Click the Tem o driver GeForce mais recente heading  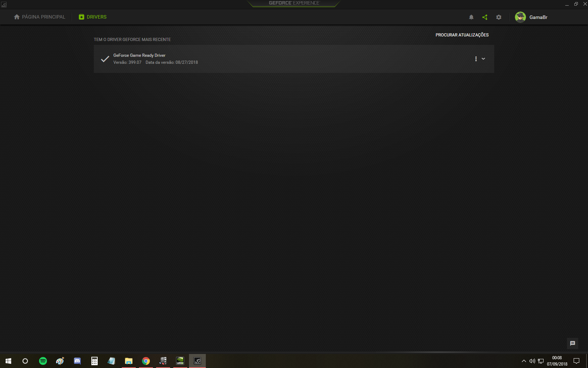132,40
